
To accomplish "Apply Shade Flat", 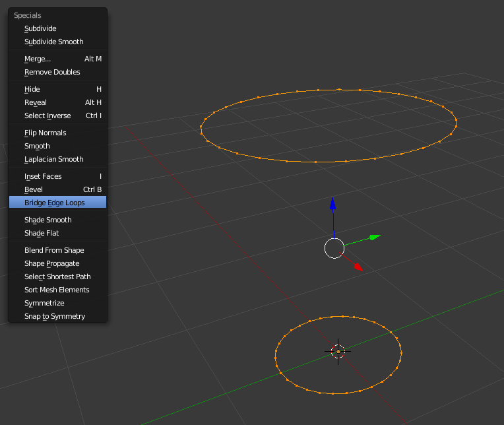I will point(57,233).
